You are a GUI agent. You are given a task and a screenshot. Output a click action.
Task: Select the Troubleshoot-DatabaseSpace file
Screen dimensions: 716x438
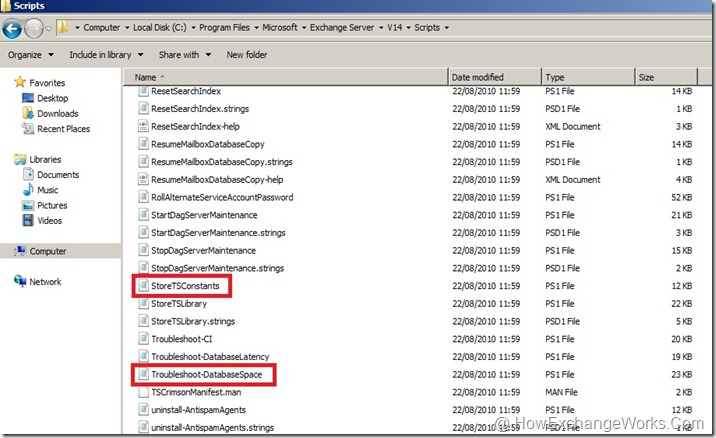click(199, 375)
